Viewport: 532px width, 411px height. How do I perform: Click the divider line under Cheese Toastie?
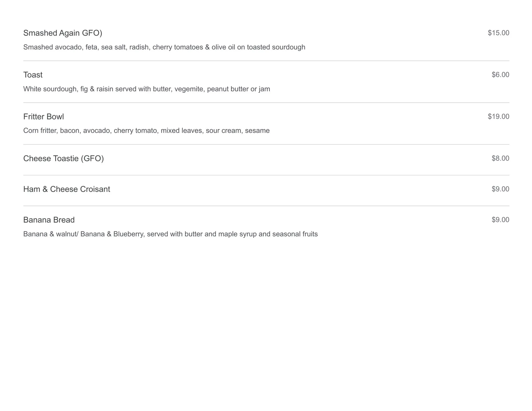(x=266, y=175)
